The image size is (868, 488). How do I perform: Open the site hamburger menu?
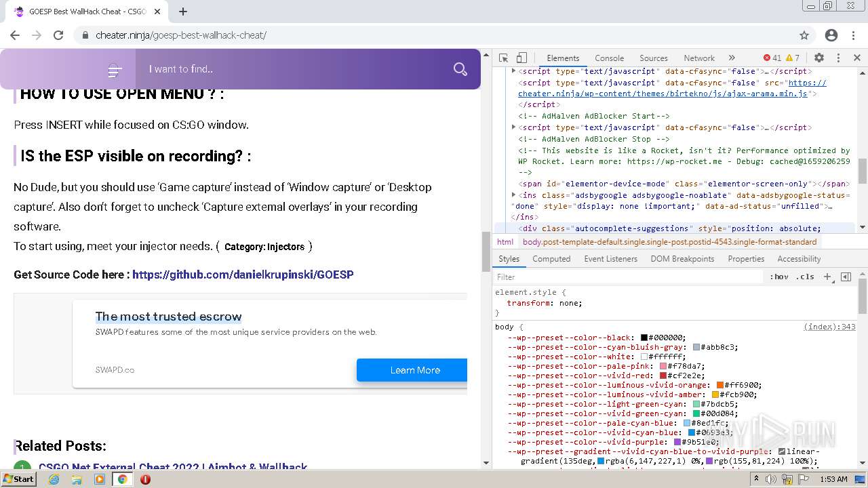115,70
